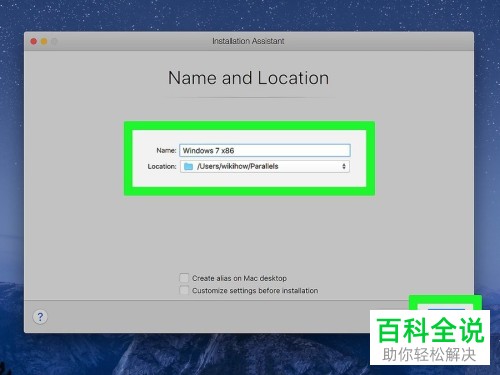Click the Location dropdown arrows
This screenshot has height=375, width=500.
[344, 166]
